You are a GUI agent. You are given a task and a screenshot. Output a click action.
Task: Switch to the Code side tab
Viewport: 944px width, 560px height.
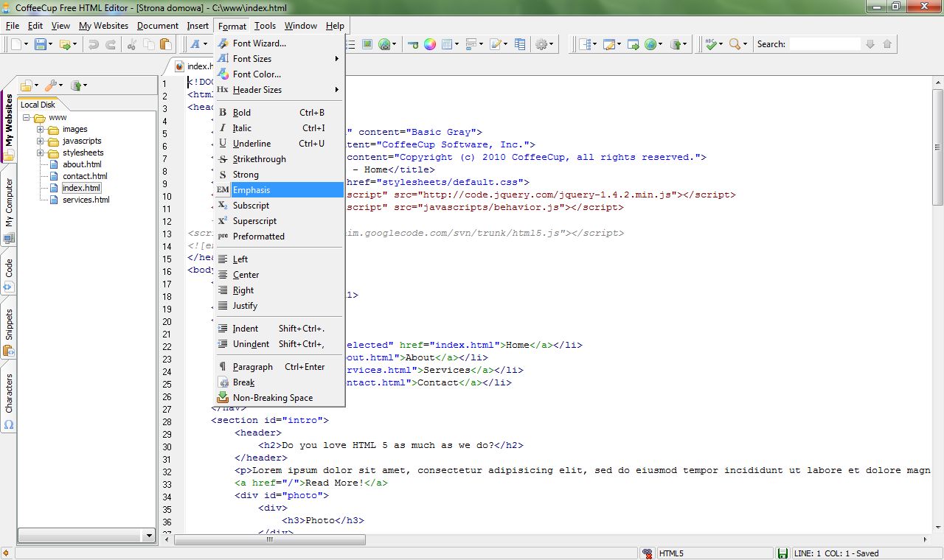[9, 272]
